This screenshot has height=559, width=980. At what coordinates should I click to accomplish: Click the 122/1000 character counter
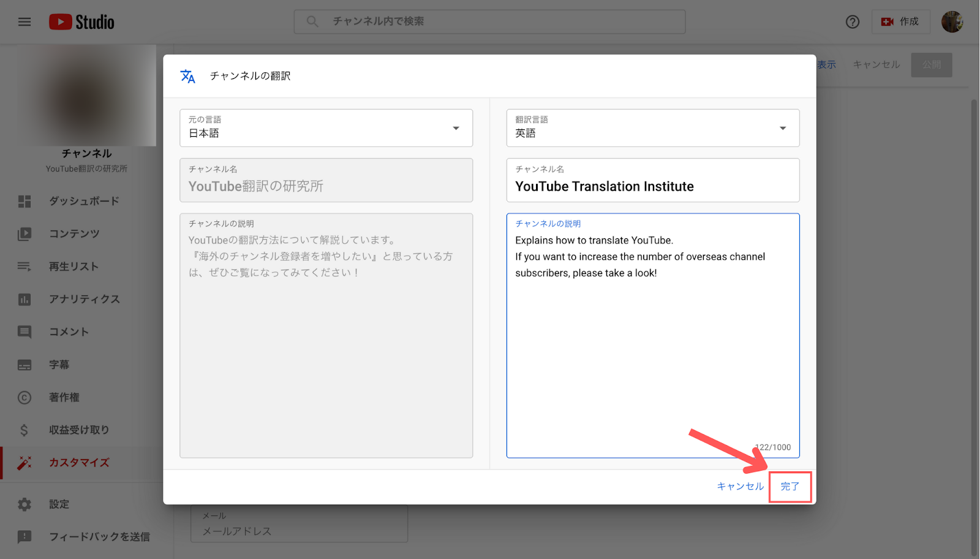pyautogui.click(x=773, y=447)
